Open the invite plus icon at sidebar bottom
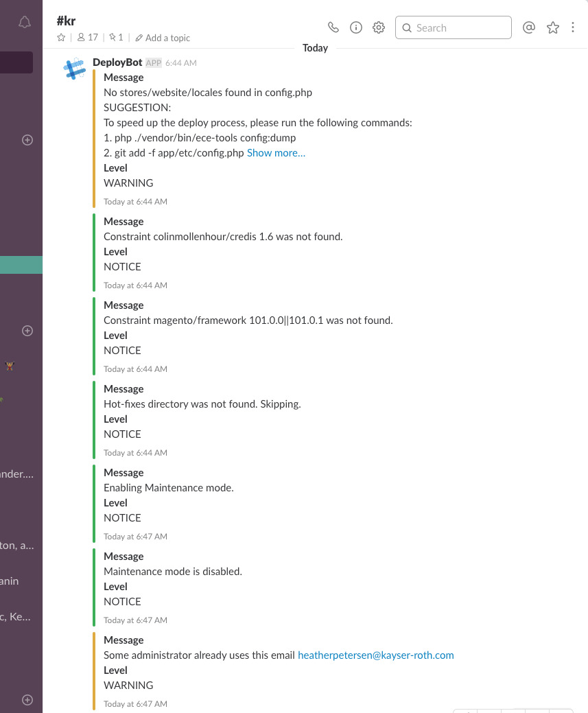The image size is (588, 713). 27,700
